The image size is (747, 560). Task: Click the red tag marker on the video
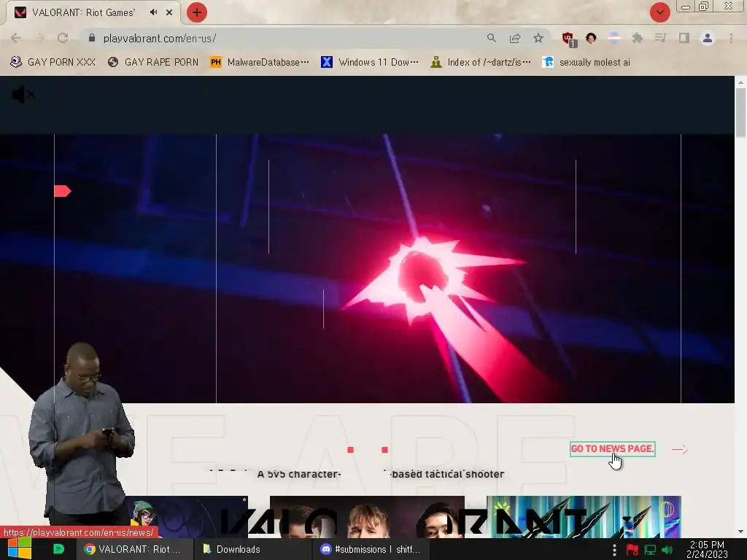(x=63, y=191)
